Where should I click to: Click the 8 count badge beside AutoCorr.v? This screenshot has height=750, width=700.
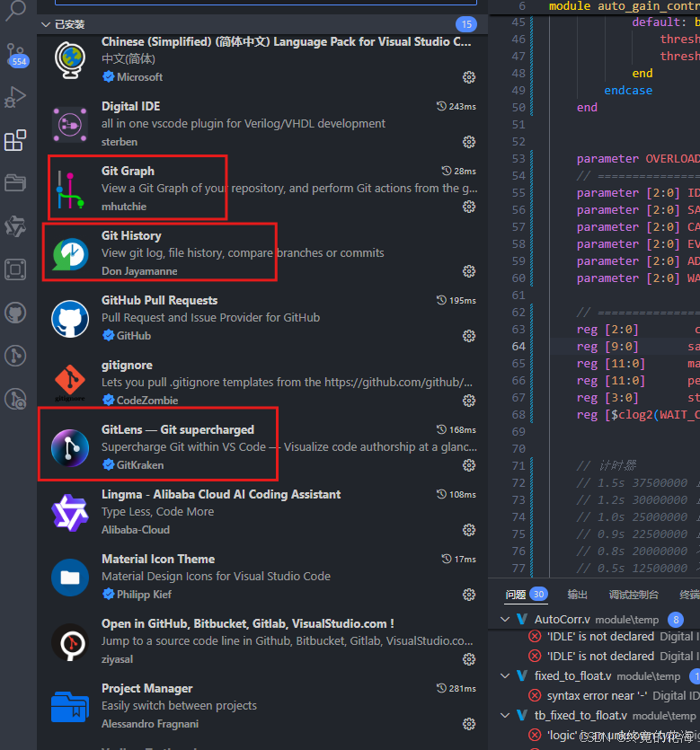[676, 620]
